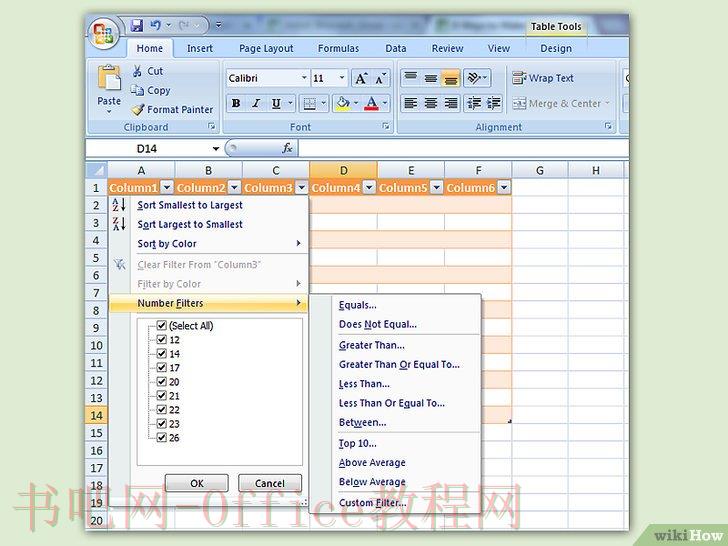The width and height of the screenshot is (728, 546).
Task: Uncheck the (Select All) checkbox
Action: click(162, 325)
